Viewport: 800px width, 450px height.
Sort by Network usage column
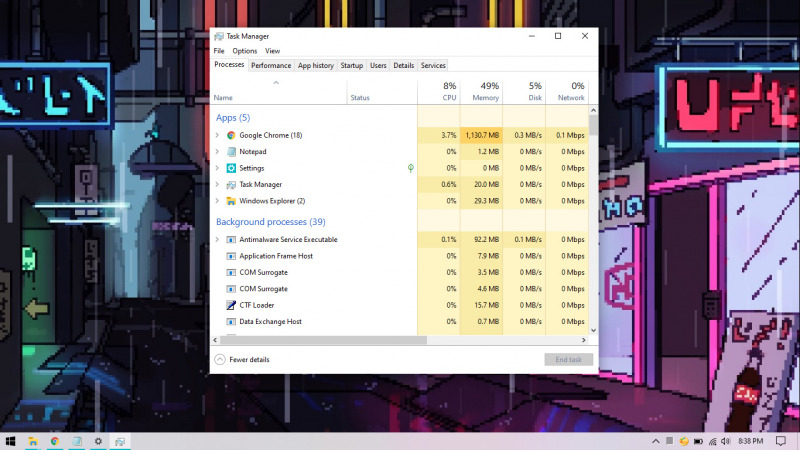(567, 92)
